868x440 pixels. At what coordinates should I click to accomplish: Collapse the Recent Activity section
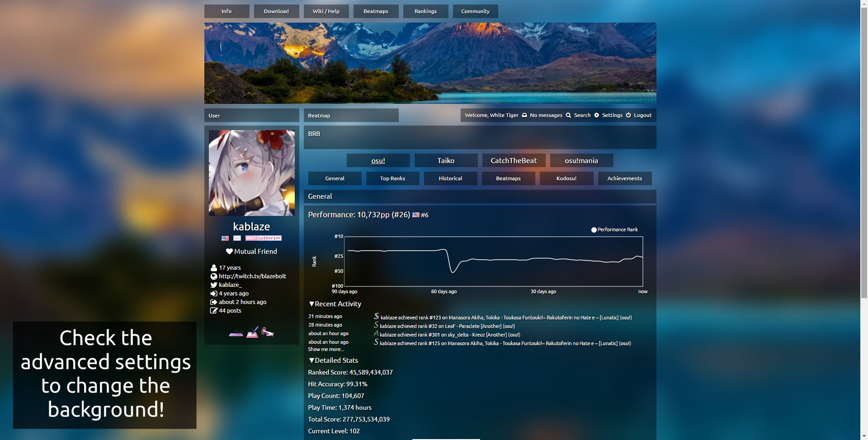tap(335, 304)
